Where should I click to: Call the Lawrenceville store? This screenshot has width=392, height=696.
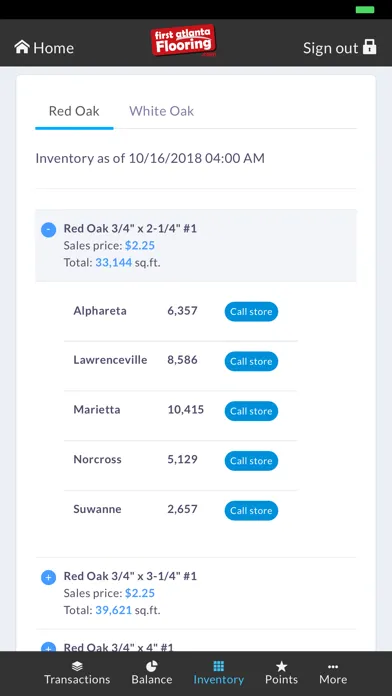(251, 361)
